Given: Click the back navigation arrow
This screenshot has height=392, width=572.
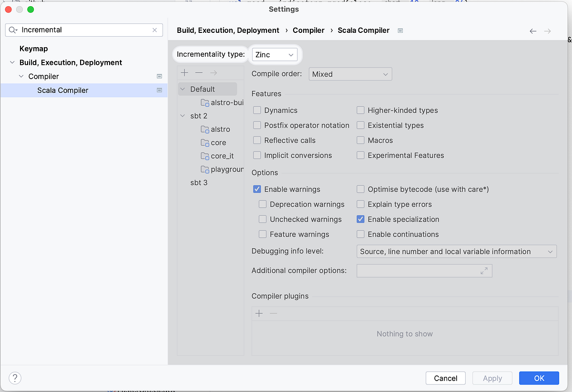Looking at the screenshot, I should pyautogui.click(x=533, y=31).
